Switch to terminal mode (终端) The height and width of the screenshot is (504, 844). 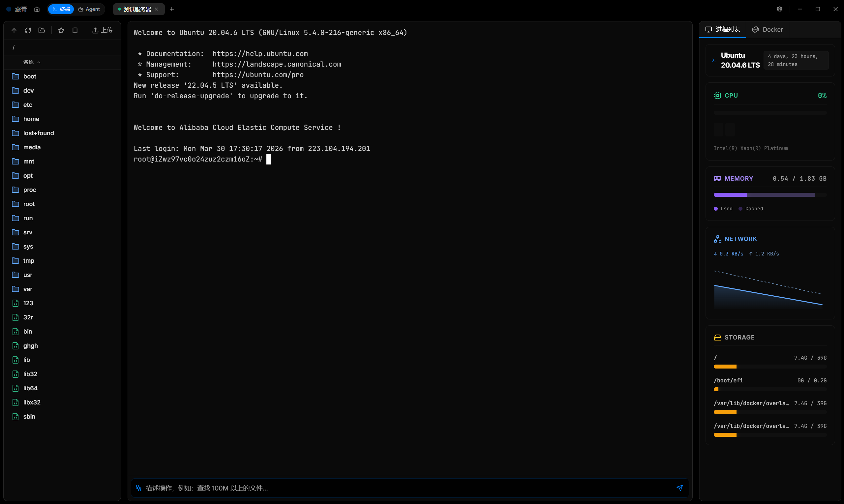pos(61,9)
